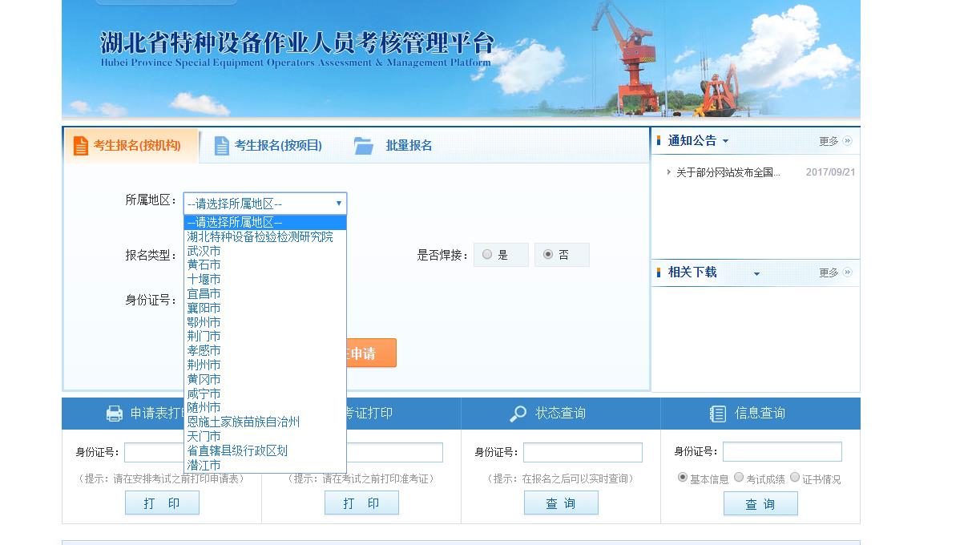Select 证书情况 radio option
This screenshot has height=545, width=980.
(795, 478)
